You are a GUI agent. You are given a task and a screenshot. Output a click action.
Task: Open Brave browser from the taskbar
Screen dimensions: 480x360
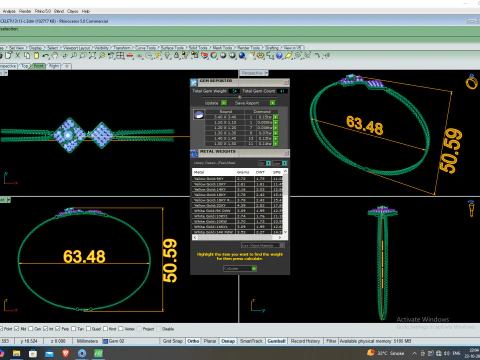[66, 353]
